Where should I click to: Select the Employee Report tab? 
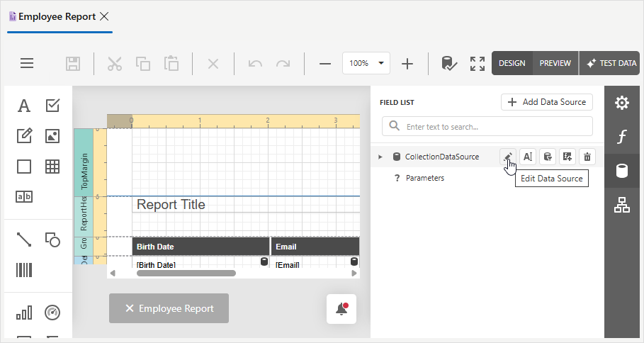tap(57, 16)
